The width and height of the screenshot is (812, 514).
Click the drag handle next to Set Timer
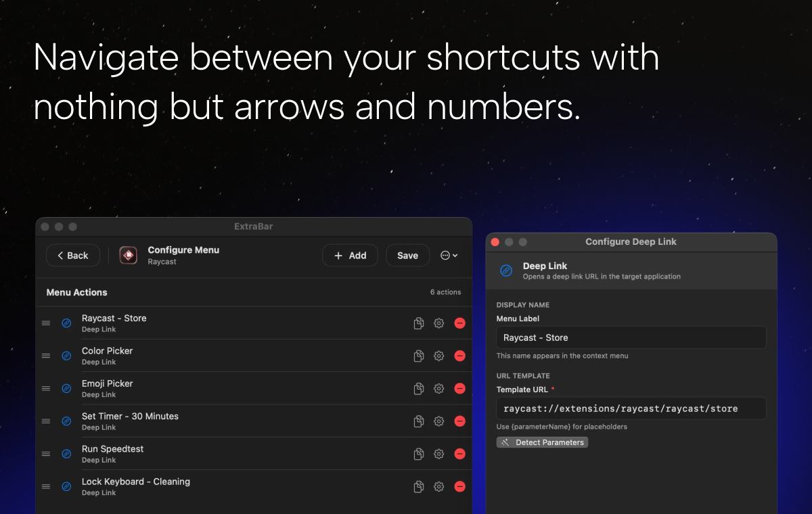tap(45, 421)
